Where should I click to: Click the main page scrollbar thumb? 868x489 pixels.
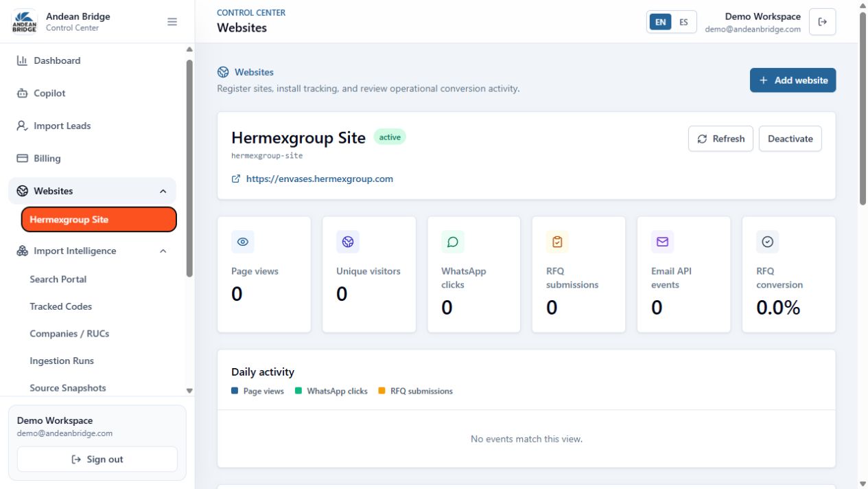[x=863, y=108]
